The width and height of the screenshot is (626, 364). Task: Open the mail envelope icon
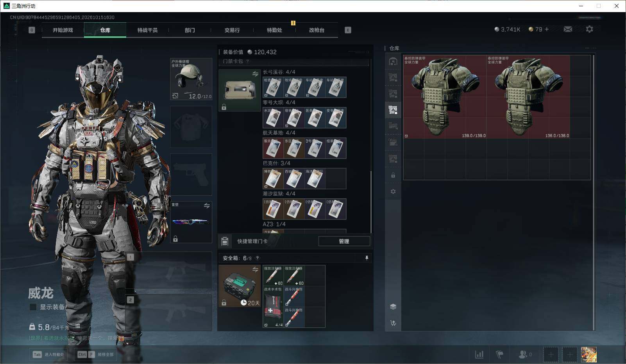coord(568,29)
